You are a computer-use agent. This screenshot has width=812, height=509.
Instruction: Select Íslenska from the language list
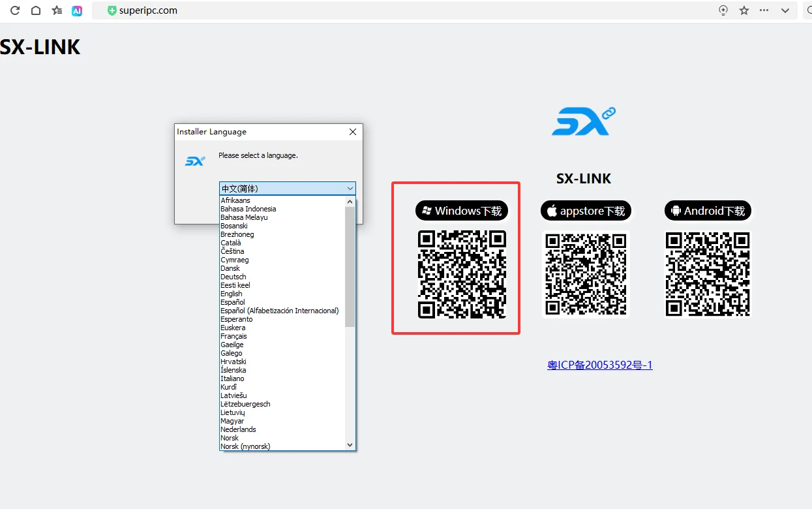282,370
